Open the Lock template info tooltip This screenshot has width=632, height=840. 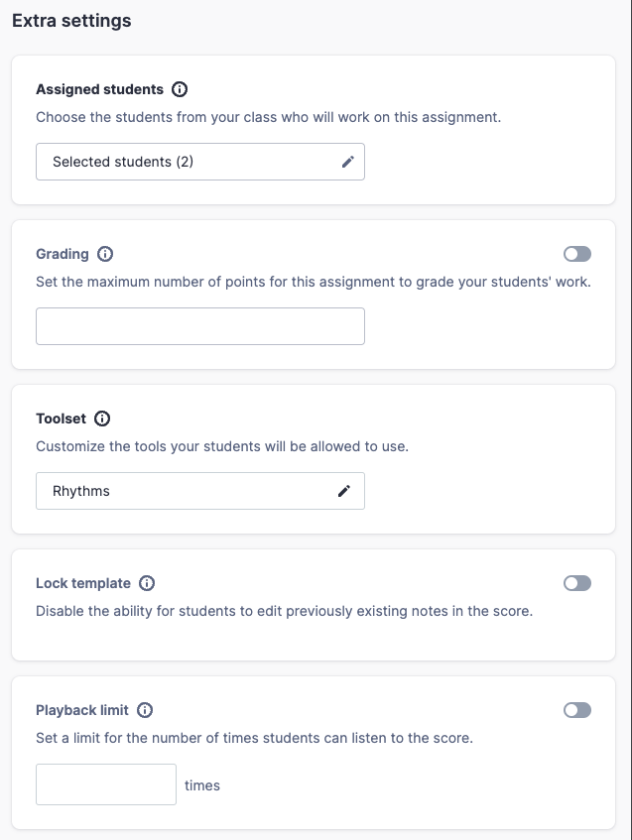click(x=147, y=583)
